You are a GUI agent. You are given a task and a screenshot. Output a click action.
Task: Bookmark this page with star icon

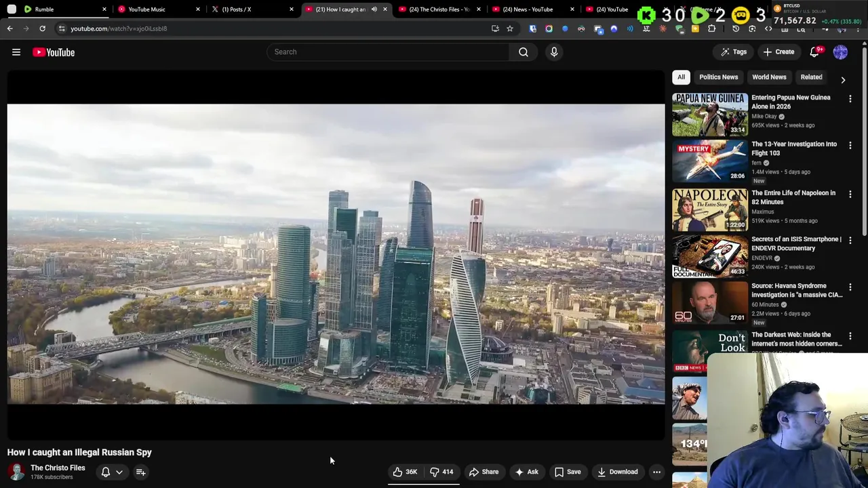tap(510, 28)
